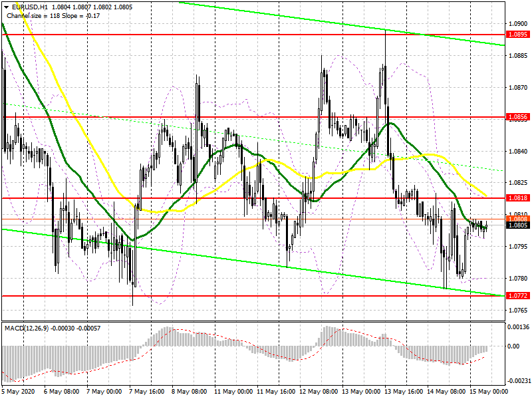Image resolution: width=532 pixels, height=399 pixels.
Task: Select the black 1.0805 current price label
Action: [518, 225]
